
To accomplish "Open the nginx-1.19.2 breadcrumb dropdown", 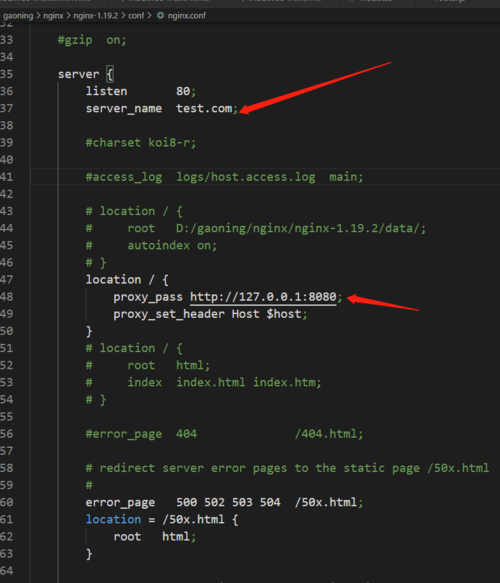I will pos(96,16).
